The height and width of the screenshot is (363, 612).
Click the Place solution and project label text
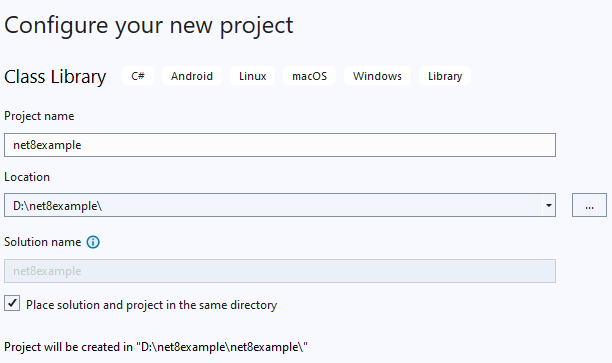tap(151, 305)
